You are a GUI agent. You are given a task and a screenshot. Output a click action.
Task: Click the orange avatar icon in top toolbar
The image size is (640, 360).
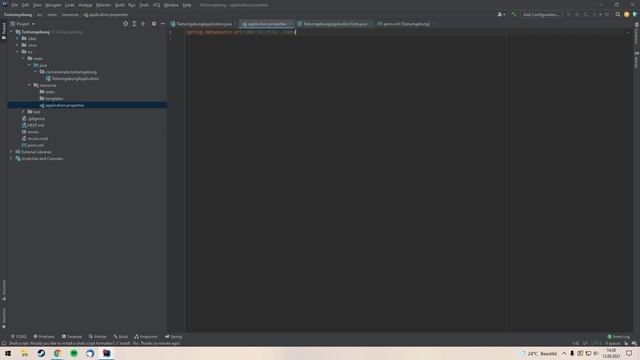coord(627,14)
